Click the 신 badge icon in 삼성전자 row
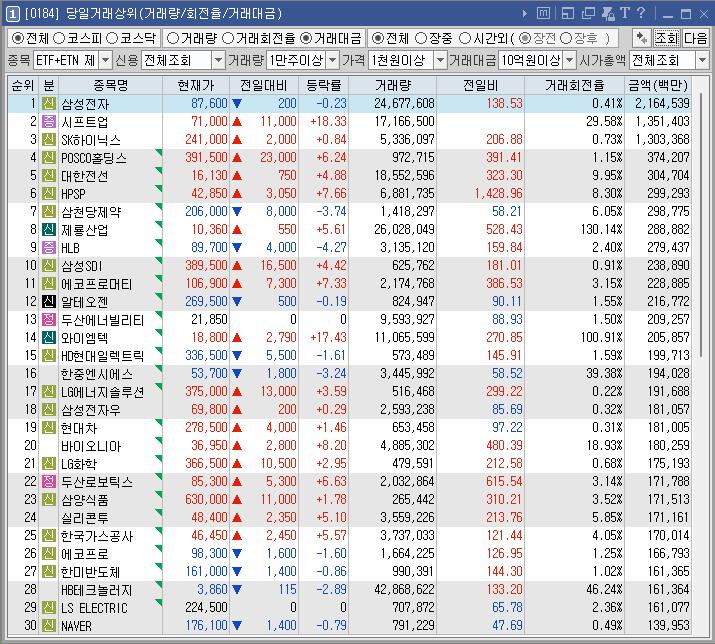Screen dimensions: 715x644 pos(49,104)
